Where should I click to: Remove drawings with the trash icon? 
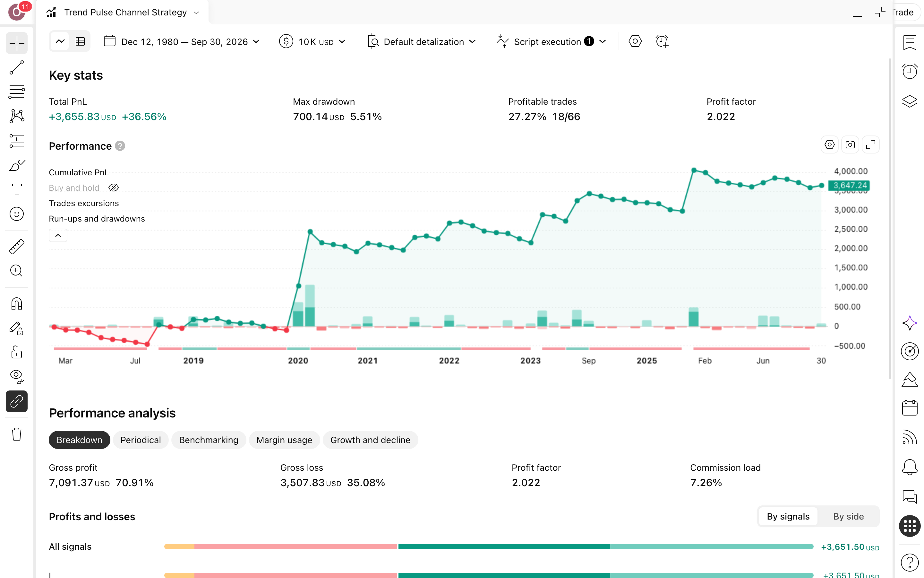pos(16,434)
